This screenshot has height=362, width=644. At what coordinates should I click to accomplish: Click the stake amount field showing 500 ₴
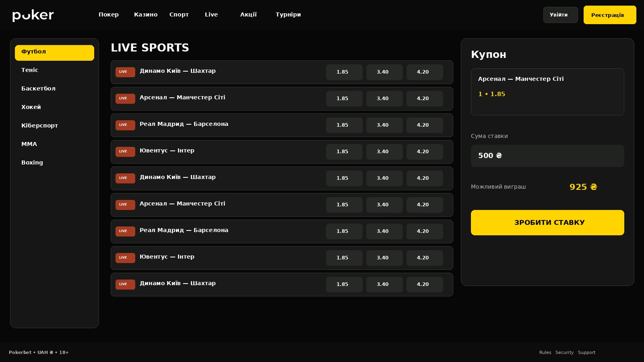click(547, 156)
